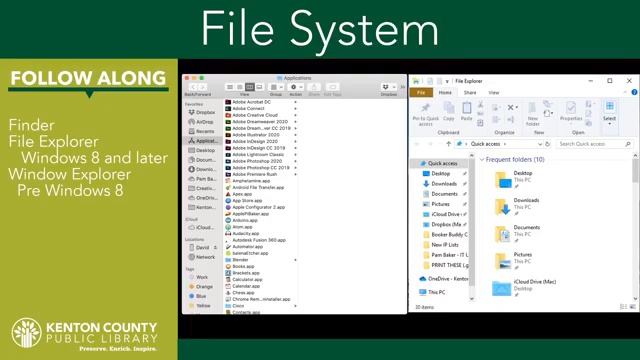Click the Share button in Finder toolbar

(314, 87)
